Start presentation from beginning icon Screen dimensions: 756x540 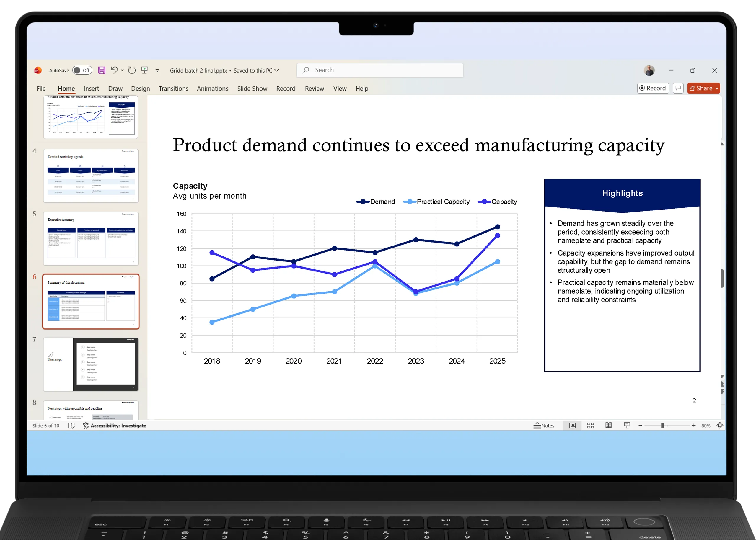(x=144, y=70)
